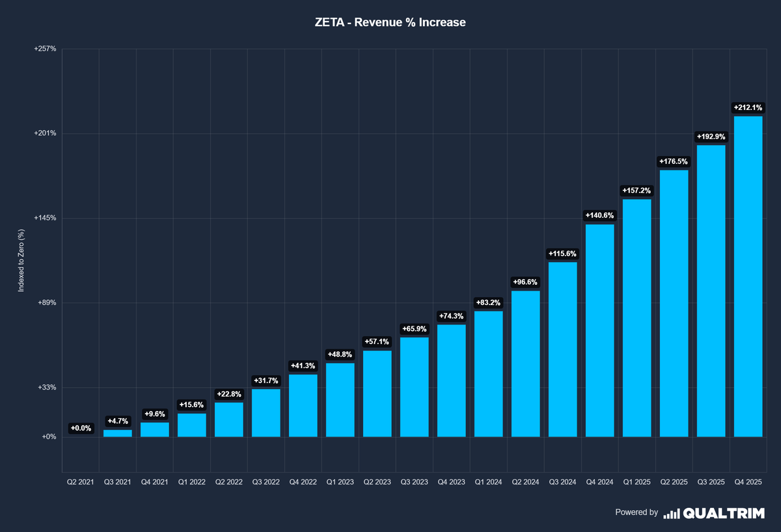Select the +140.6% data label
This screenshot has height=532, width=781.
point(599,215)
